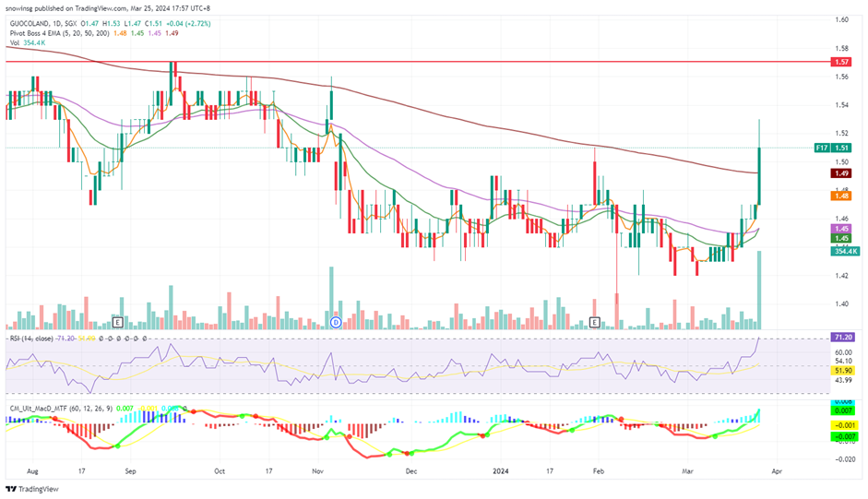
Task: Click the 60.00 RSI axis label
Action: 843,352
